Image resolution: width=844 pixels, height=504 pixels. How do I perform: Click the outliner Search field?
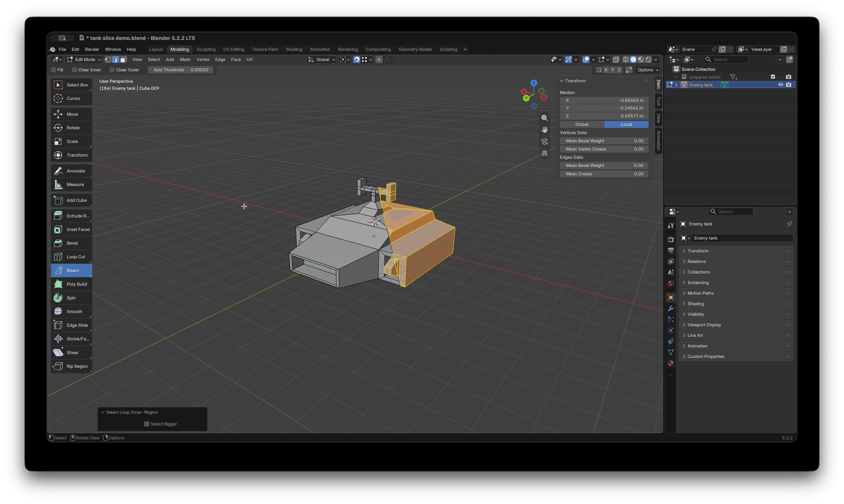pyautogui.click(x=727, y=59)
